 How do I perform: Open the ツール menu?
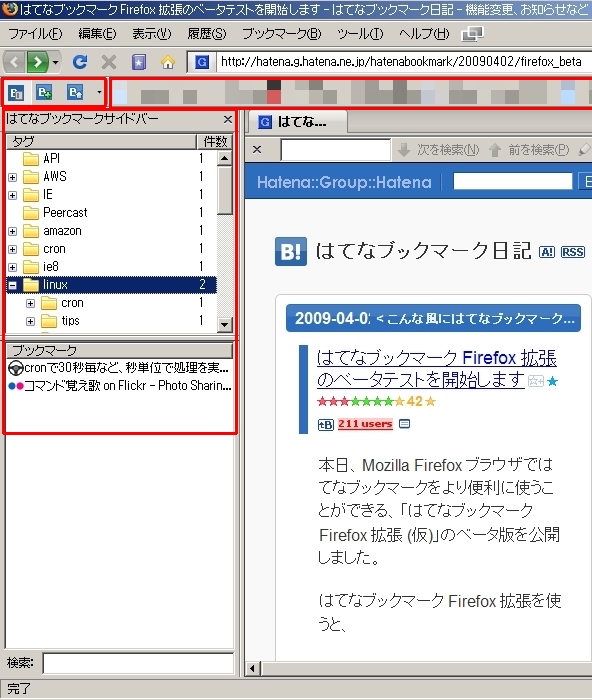[x=360, y=34]
